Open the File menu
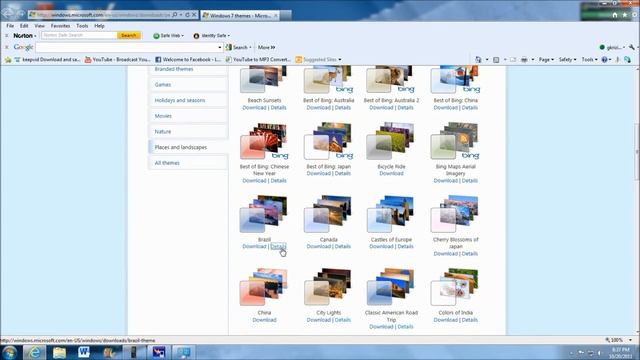This screenshot has height=360, width=640. 10,26
